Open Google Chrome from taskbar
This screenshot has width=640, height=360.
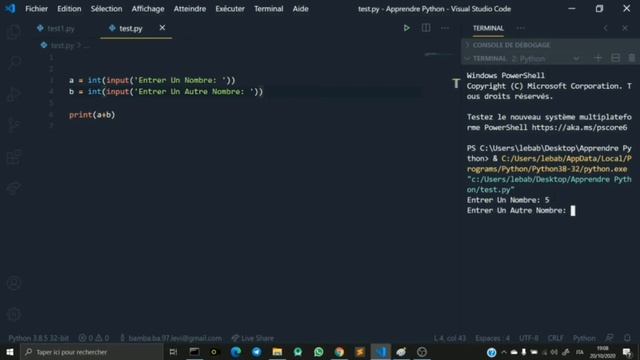click(339, 352)
